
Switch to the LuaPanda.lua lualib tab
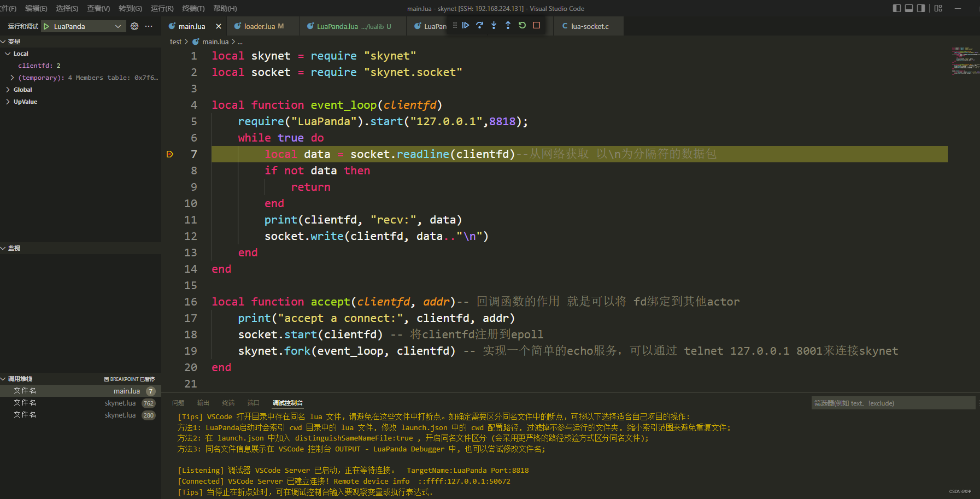[353, 26]
